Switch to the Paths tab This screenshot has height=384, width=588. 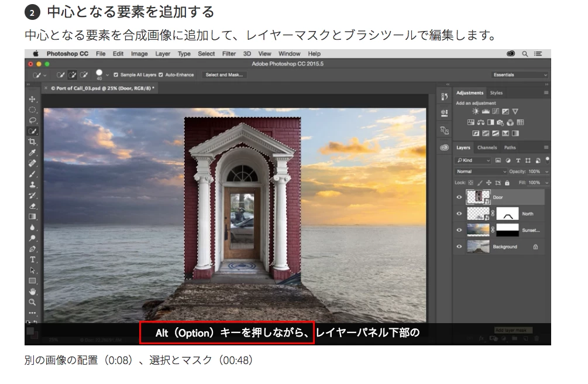click(510, 148)
